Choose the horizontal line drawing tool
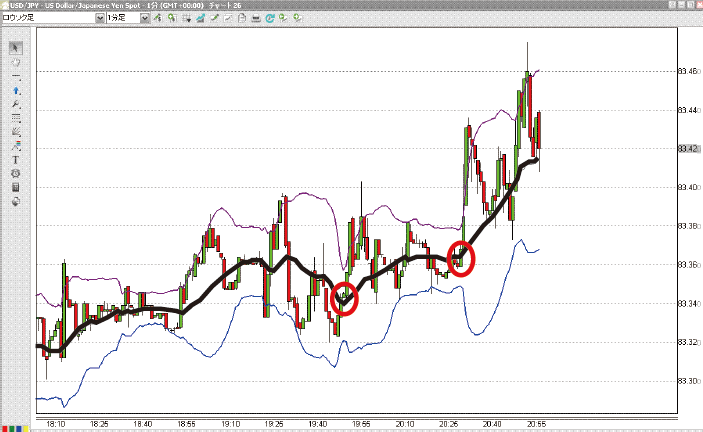Viewport: 703px width, 432px height. click(x=16, y=76)
